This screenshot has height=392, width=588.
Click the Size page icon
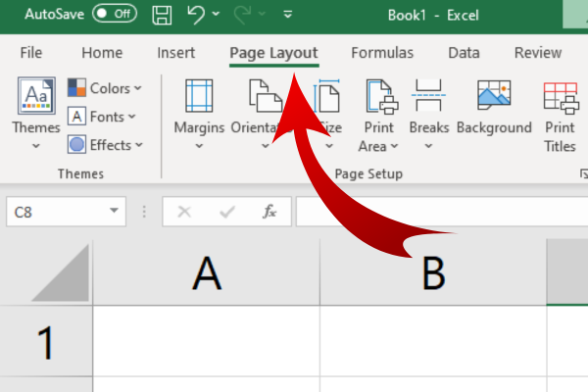pyautogui.click(x=327, y=96)
